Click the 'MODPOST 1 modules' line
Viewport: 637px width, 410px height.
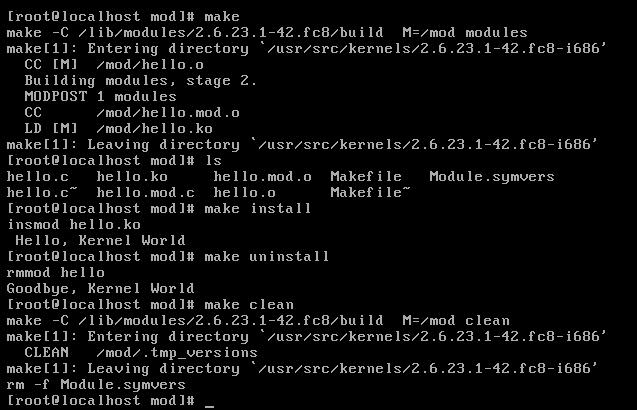[100, 97]
